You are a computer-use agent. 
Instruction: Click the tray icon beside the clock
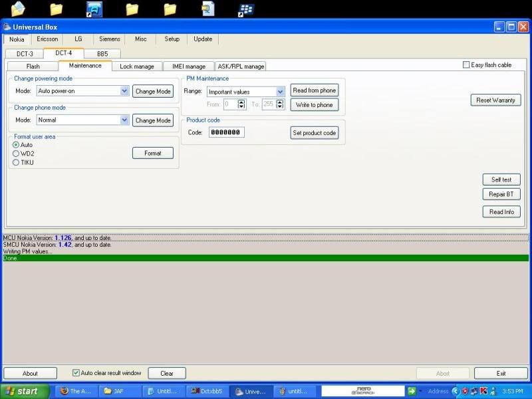tap(493, 391)
